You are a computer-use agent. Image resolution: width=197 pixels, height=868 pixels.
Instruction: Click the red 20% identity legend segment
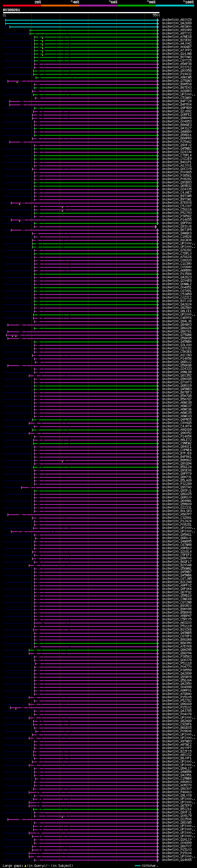point(22,6)
